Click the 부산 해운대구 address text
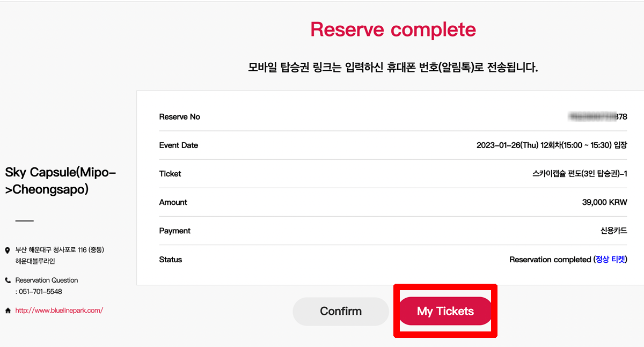The image size is (644, 347). [x=59, y=250]
